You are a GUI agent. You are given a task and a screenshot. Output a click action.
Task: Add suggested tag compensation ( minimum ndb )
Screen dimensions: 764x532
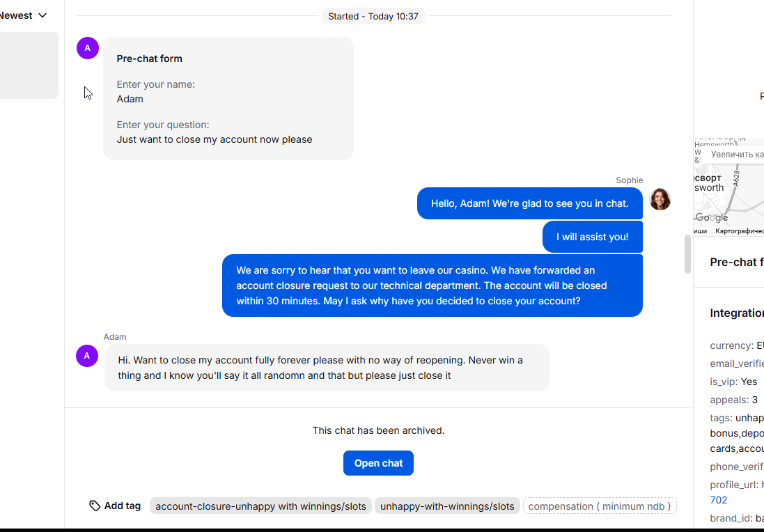(x=600, y=506)
